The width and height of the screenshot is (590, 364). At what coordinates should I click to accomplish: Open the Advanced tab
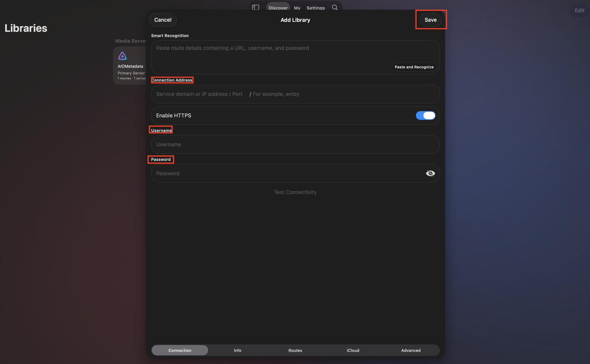coord(411,350)
